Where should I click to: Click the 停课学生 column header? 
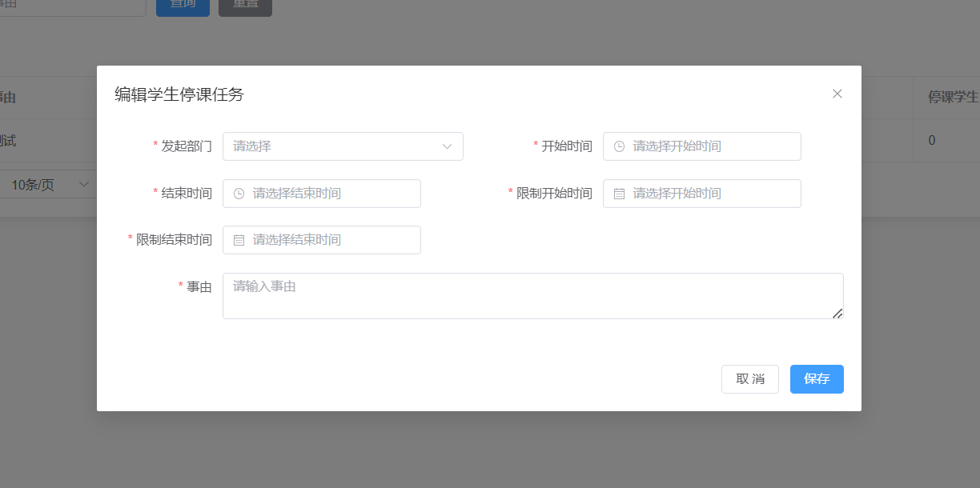(953, 98)
